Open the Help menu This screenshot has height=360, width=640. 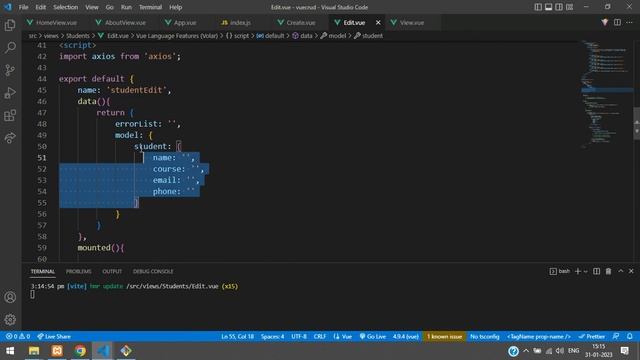coord(176,7)
